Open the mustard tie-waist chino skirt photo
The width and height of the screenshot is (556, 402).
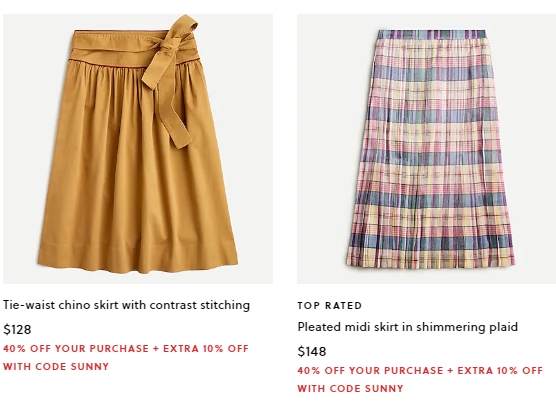[138, 149]
